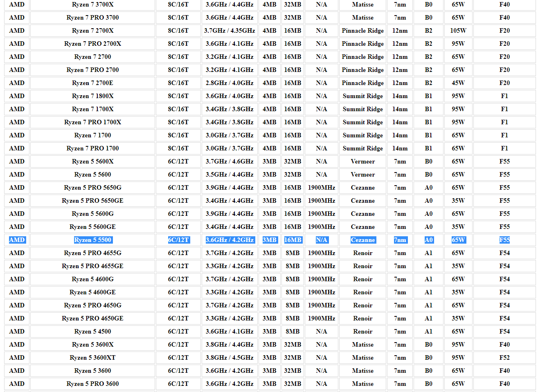Click 1900MHz in Ryzen 5 PRO 5650G row

pyautogui.click(x=322, y=188)
